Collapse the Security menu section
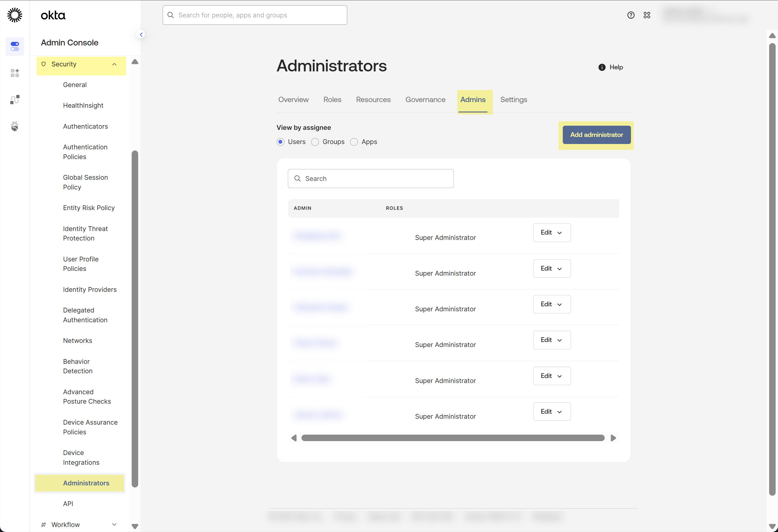Screen dimensions: 778x532 point(114,64)
